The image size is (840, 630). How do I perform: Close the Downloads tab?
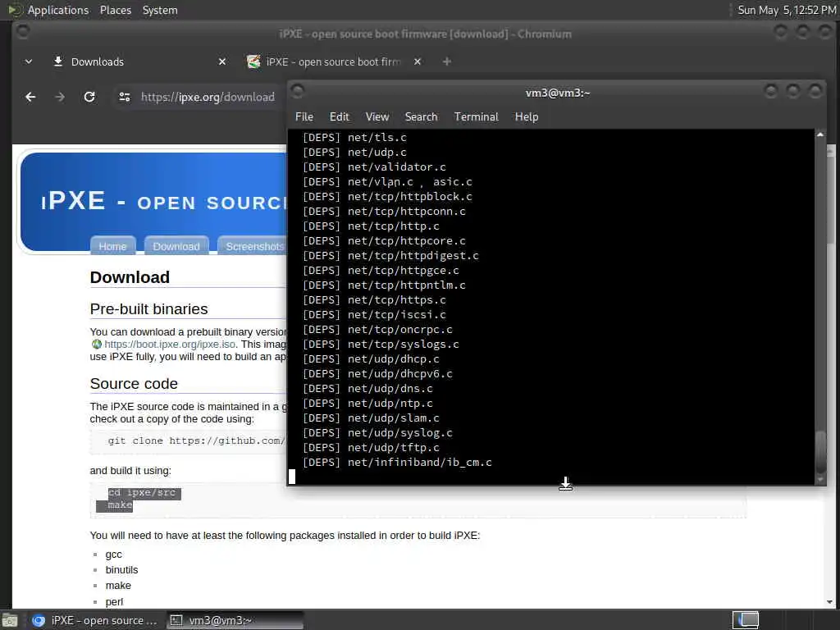222,62
